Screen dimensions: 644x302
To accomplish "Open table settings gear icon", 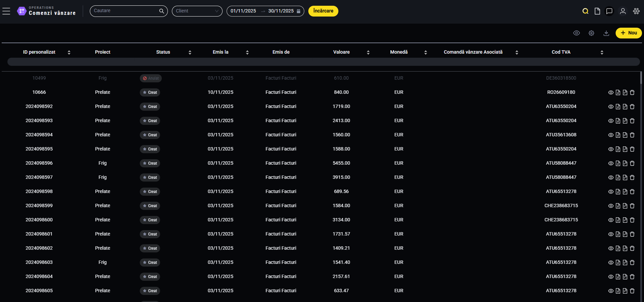I will click(591, 33).
